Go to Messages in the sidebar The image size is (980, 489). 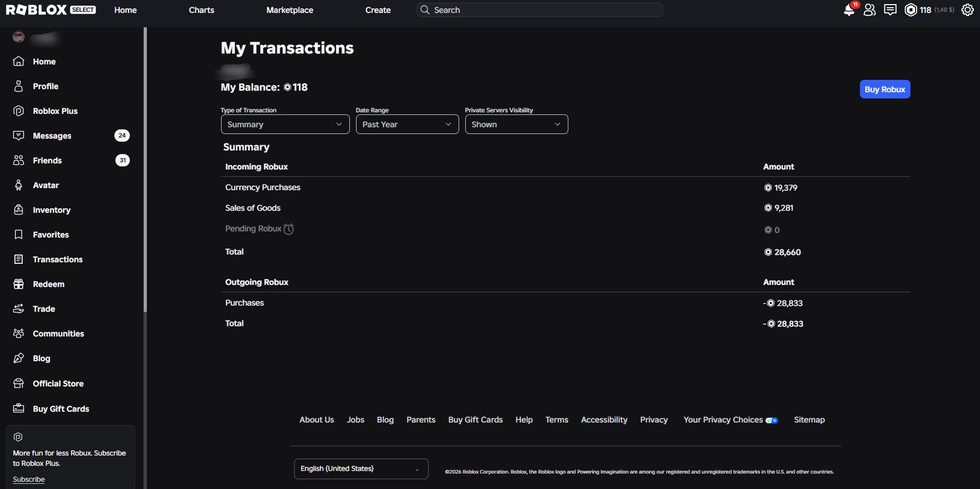click(52, 136)
